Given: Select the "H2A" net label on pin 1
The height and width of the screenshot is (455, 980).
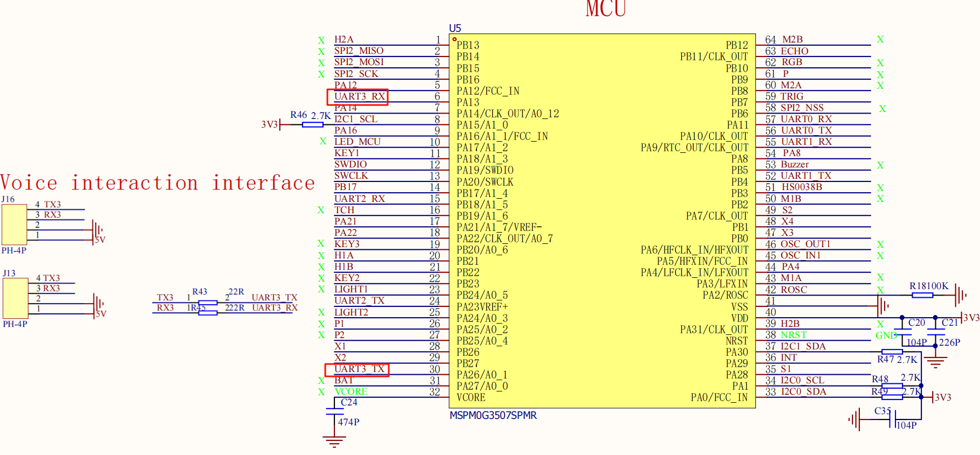Looking at the screenshot, I should click(x=344, y=39).
